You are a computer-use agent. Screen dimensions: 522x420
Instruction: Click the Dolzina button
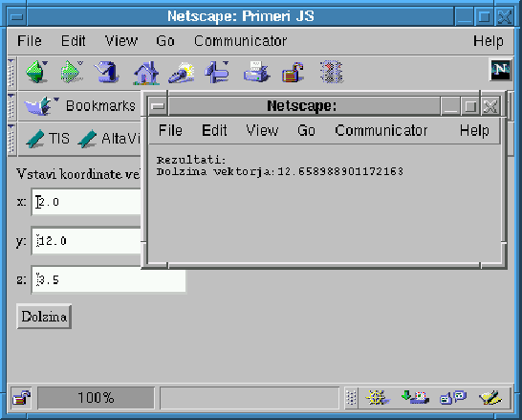[44, 317]
